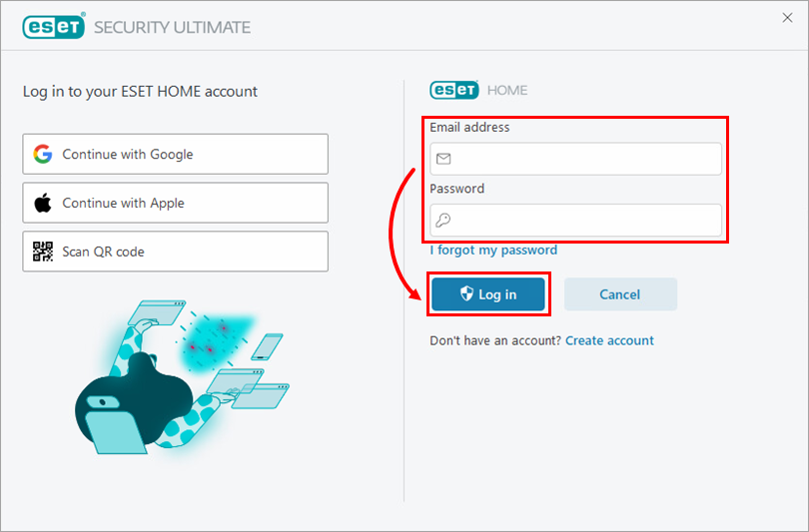Click the hacker illustration graphic
809x532 pixels.
[x=182, y=377]
